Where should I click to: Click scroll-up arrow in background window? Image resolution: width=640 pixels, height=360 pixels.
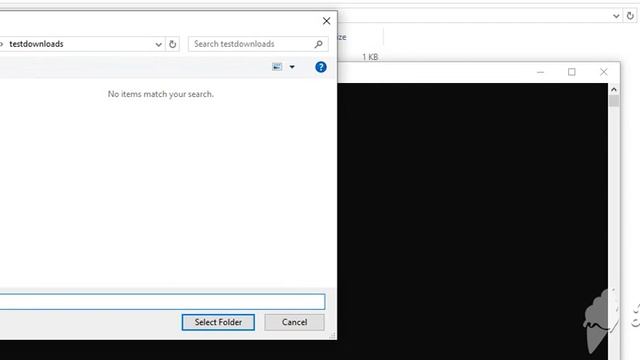point(613,89)
